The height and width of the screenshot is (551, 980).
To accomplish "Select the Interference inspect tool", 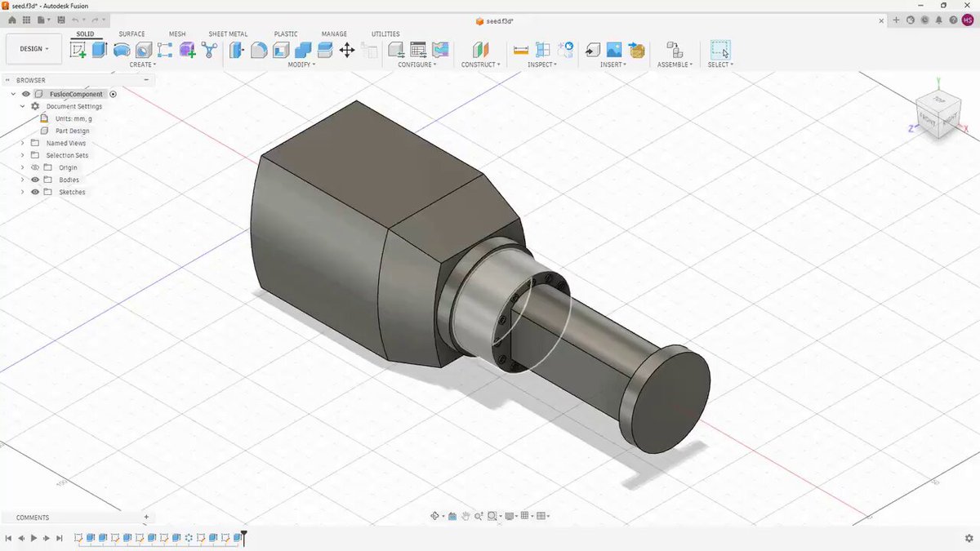I will pos(542,50).
